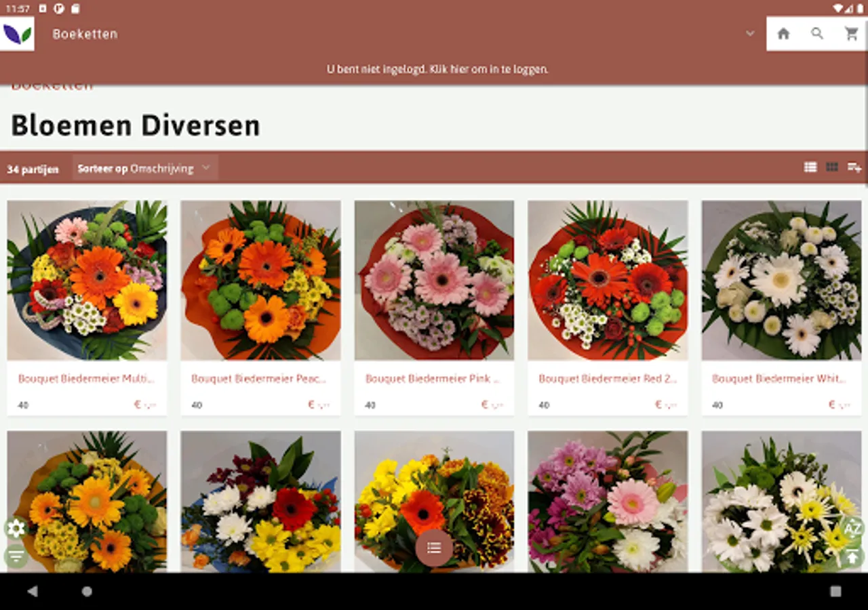Open the floating filter button
The width and height of the screenshot is (868, 610).
[16, 556]
